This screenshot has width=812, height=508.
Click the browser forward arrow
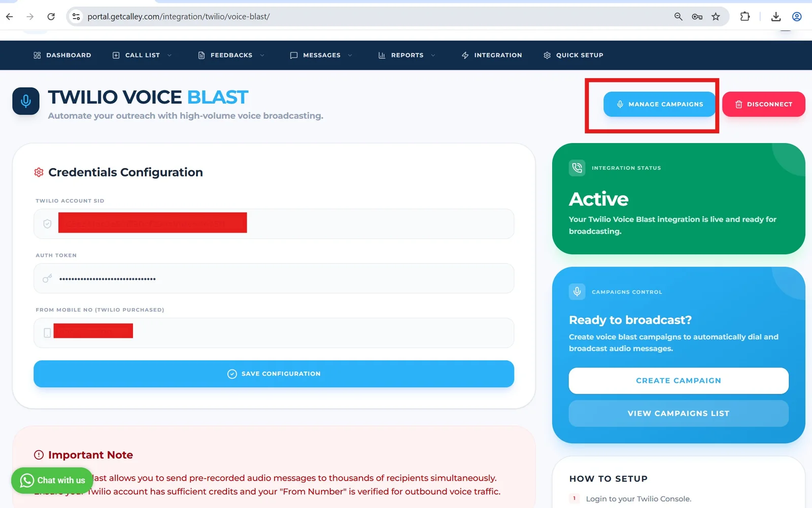click(x=30, y=17)
